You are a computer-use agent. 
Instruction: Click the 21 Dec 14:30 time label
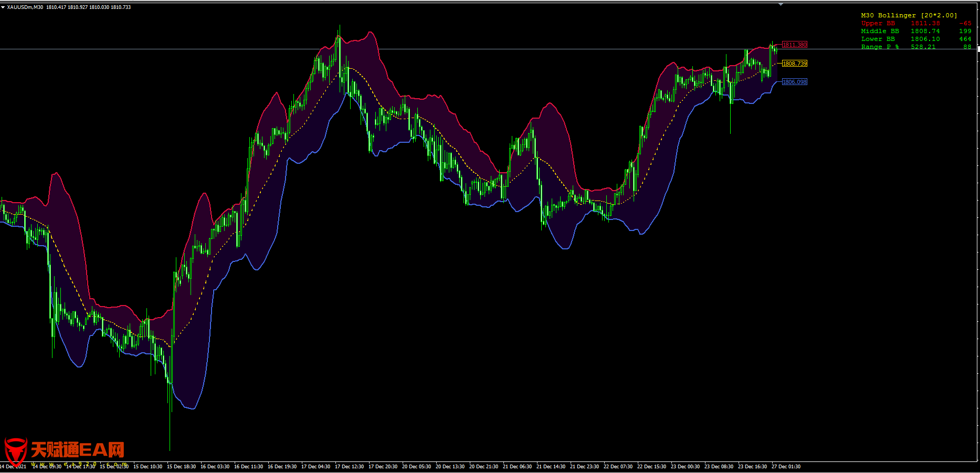[551, 466]
